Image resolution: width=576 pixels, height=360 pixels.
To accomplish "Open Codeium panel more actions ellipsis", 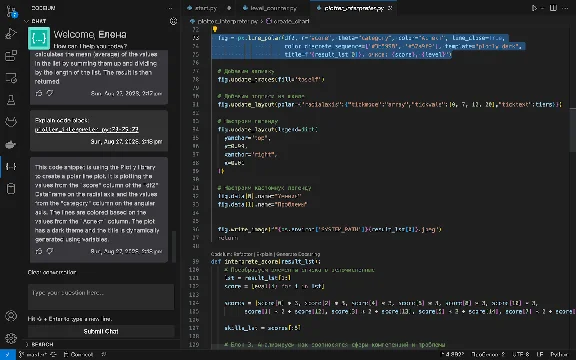I will point(170,8).
